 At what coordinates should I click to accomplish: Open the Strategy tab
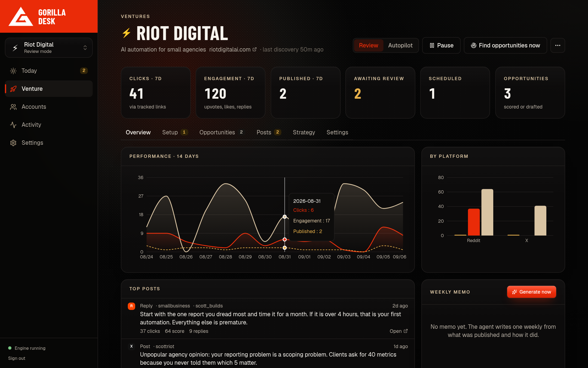304,132
